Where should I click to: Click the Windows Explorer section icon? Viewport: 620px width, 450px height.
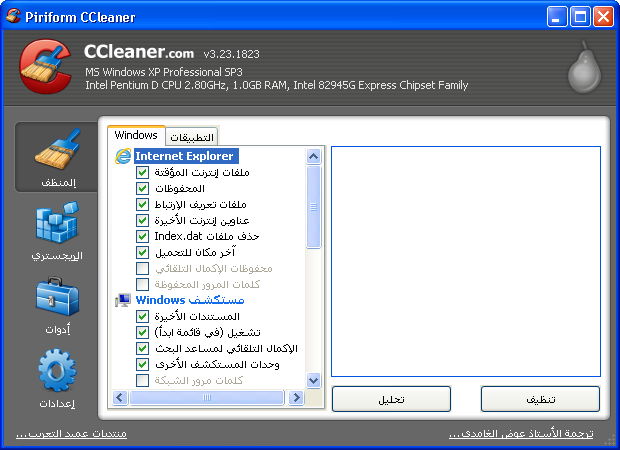point(123,300)
